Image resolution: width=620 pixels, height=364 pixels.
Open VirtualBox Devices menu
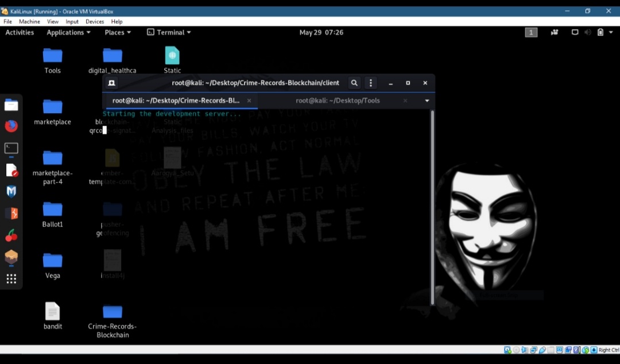coord(95,22)
